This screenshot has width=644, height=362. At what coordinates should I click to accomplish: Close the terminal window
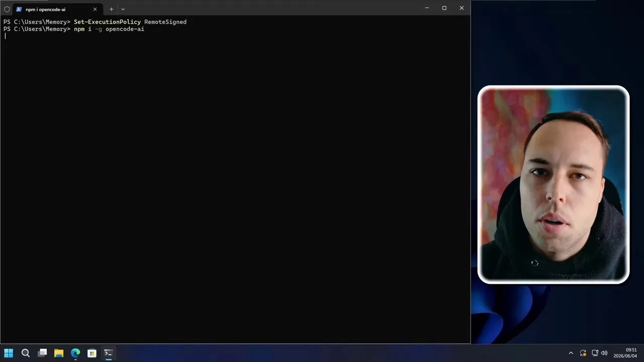coord(461,8)
